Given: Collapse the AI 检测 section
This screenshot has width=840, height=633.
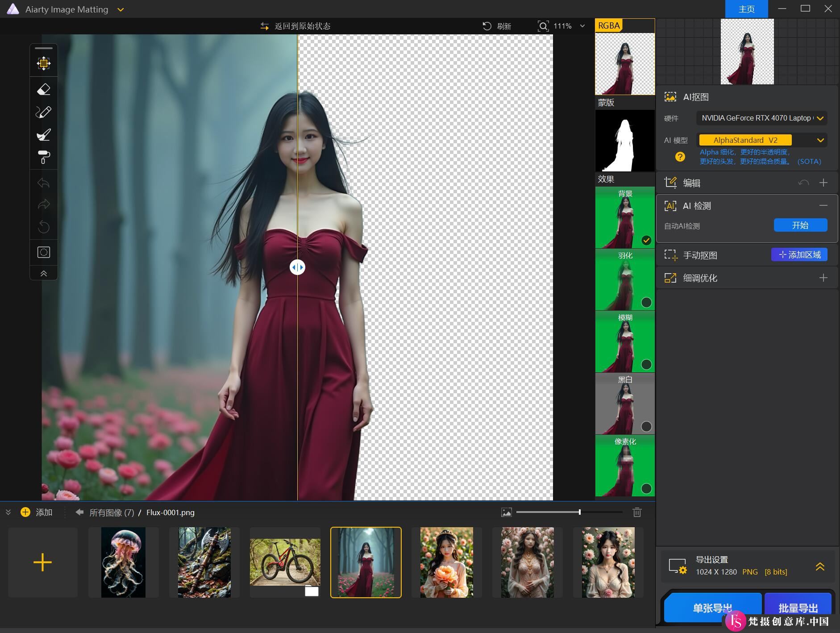Looking at the screenshot, I should coord(823,205).
